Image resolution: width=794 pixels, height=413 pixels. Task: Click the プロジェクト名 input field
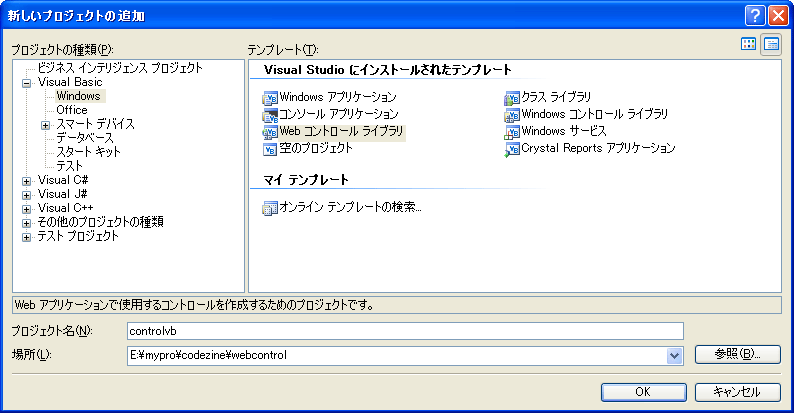pos(405,332)
